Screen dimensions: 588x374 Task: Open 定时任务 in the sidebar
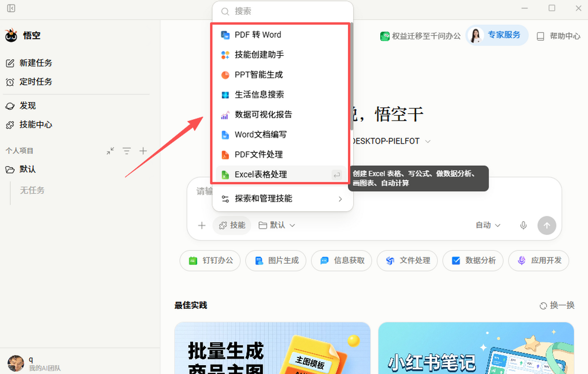[x=29, y=82]
